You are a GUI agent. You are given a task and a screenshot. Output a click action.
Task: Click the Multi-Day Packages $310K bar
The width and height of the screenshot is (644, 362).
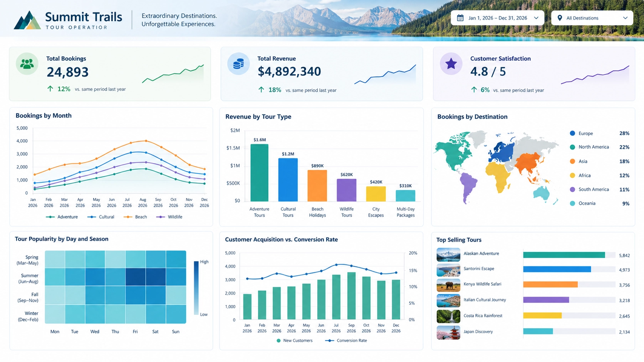406,195
